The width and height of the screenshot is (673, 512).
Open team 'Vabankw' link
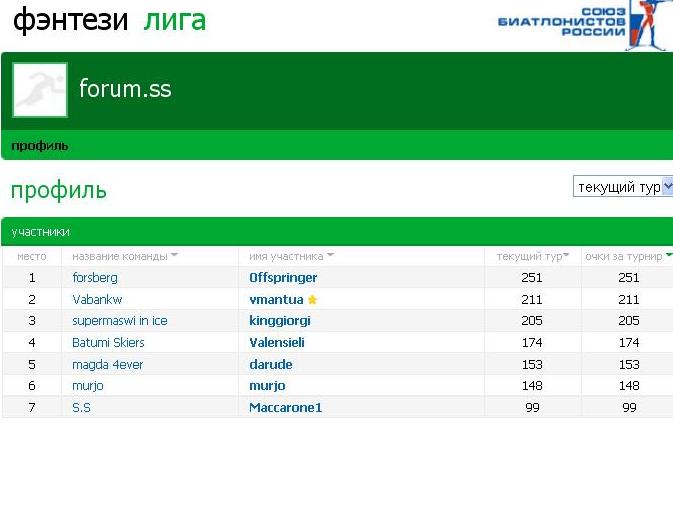(97, 300)
